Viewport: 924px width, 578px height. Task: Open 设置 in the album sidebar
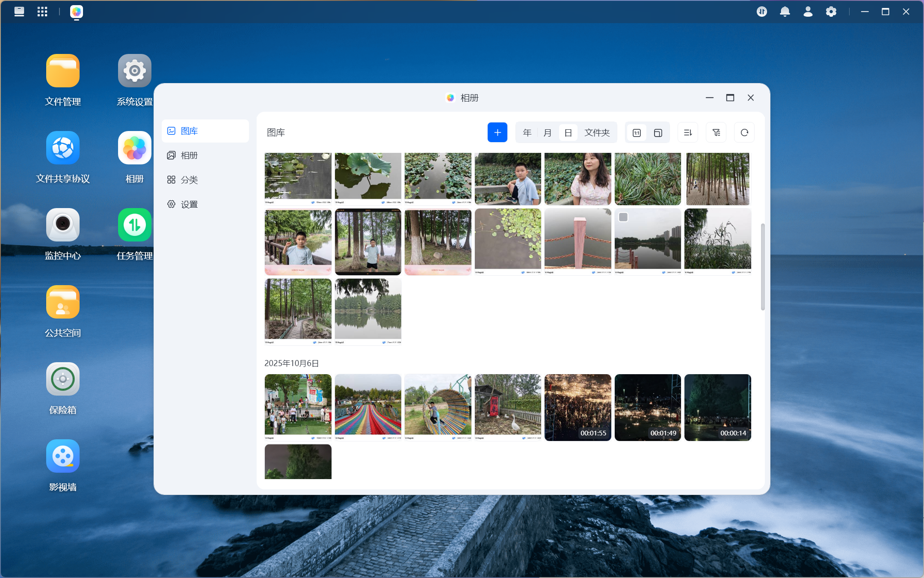(x=189, y=204)
